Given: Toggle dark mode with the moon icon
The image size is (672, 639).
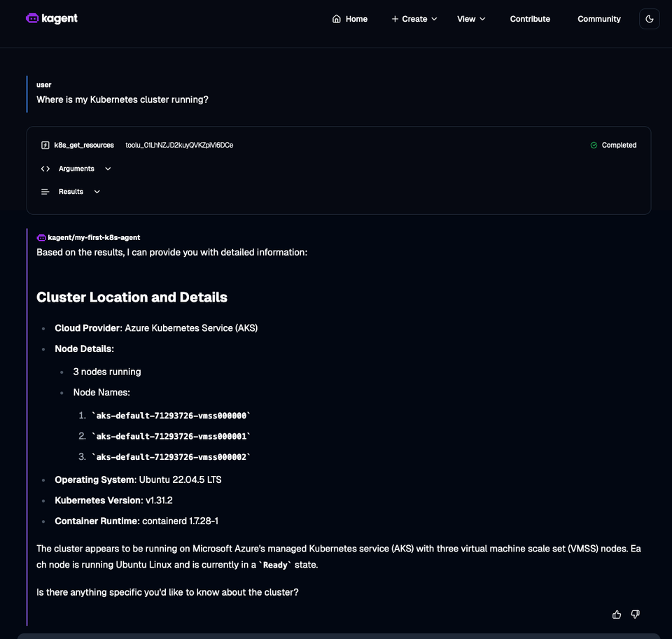Looking at the screenshot, I should point(649,19).
